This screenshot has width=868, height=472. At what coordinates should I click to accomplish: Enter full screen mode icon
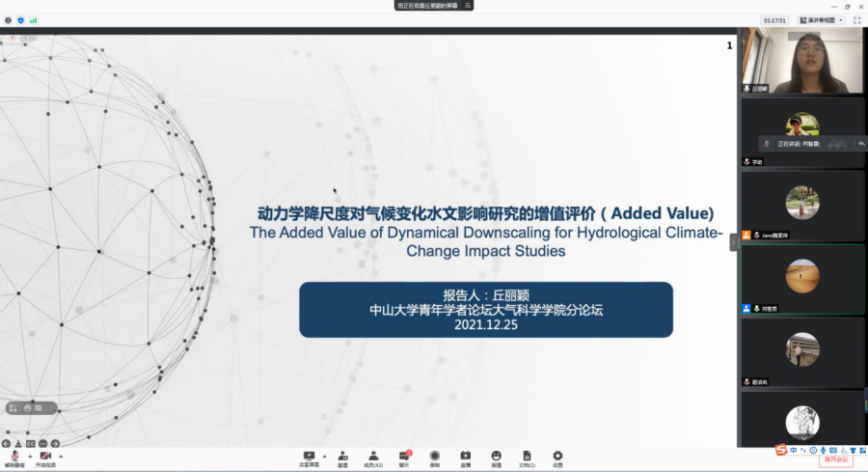point(856,19)
